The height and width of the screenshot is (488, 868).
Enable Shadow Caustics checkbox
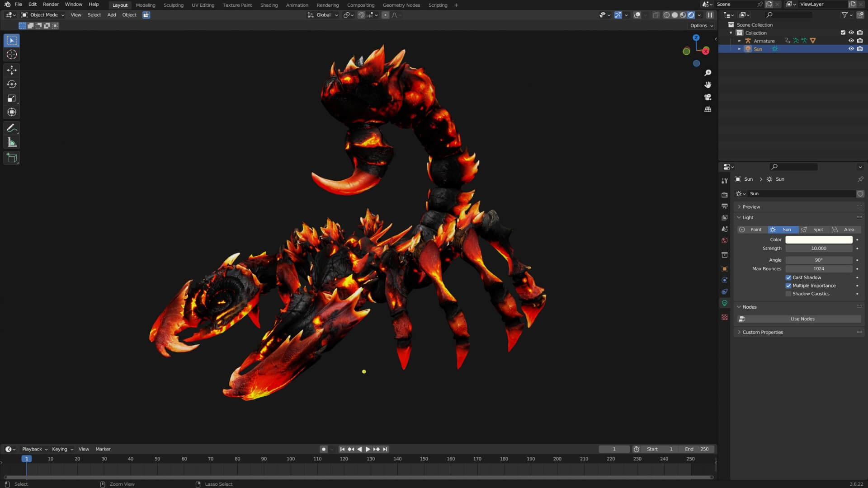(788, 294)
